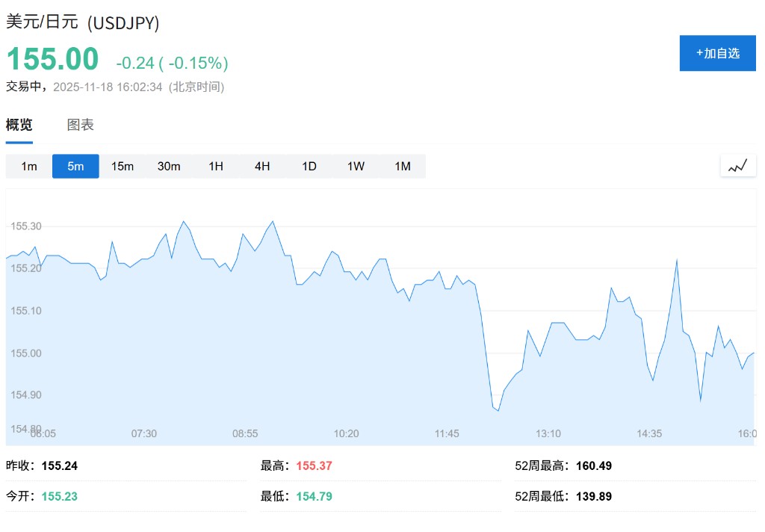Open the 图表 tab

pos(81,125)
